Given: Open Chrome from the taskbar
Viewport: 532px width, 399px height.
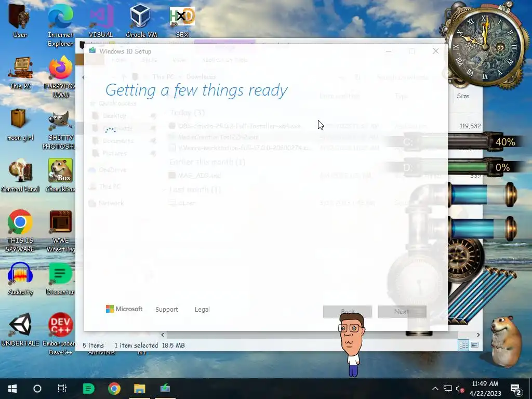Looking at the screenshot, I should [x=114, y=389].
